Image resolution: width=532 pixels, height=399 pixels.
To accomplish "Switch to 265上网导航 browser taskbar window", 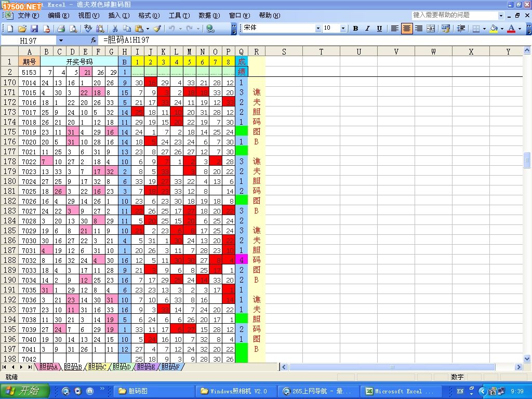I will pyautogui.click(x=318, y=391).
